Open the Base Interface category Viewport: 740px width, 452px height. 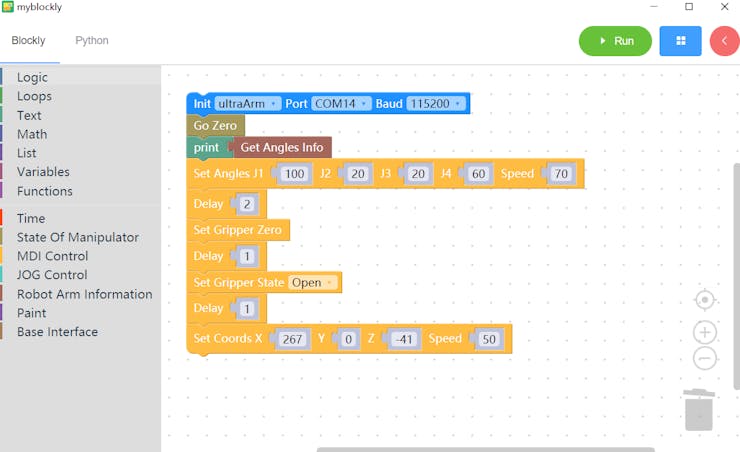(80, 332)
